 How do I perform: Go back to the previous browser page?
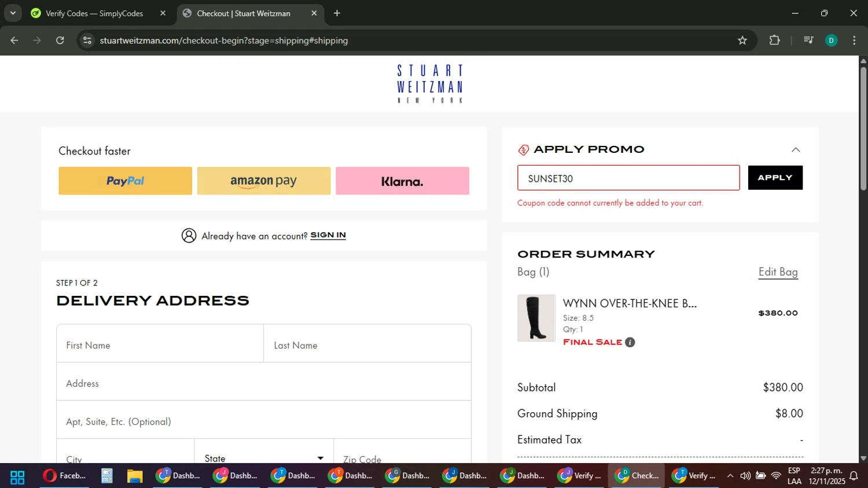click(14, 41)
